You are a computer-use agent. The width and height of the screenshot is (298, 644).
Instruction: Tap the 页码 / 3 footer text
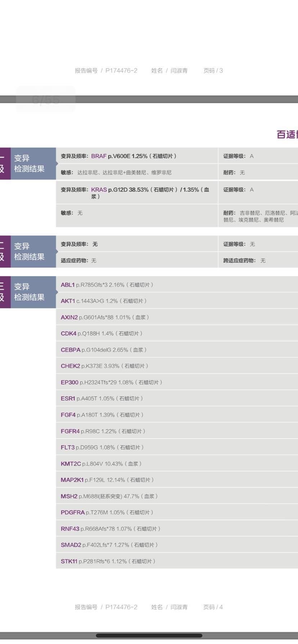[x=213, y=70]
